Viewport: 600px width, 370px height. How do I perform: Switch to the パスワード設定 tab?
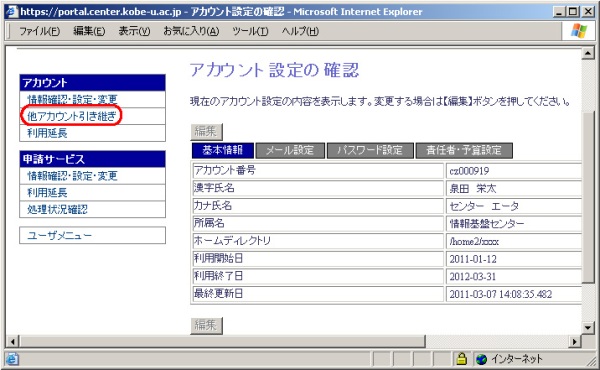370,150
